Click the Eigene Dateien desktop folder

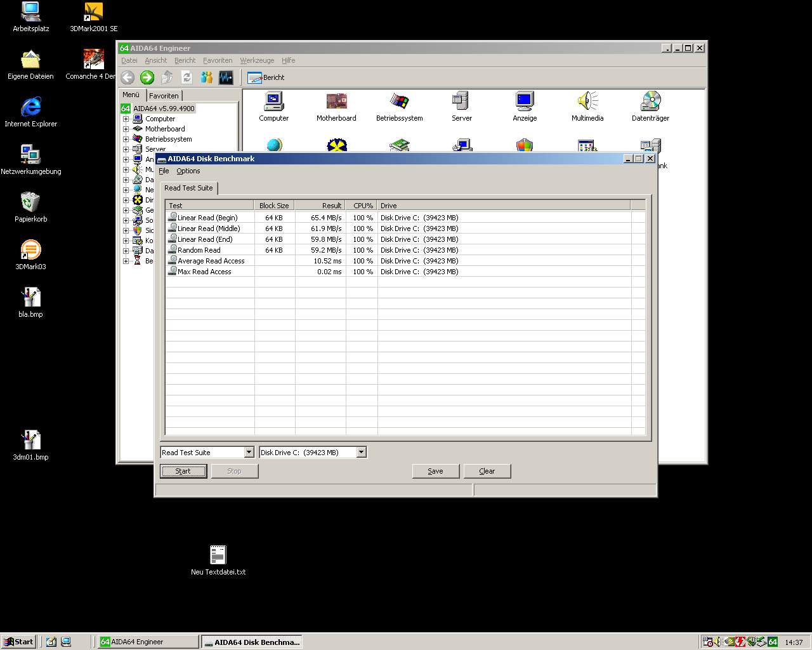tap(30, 65)
